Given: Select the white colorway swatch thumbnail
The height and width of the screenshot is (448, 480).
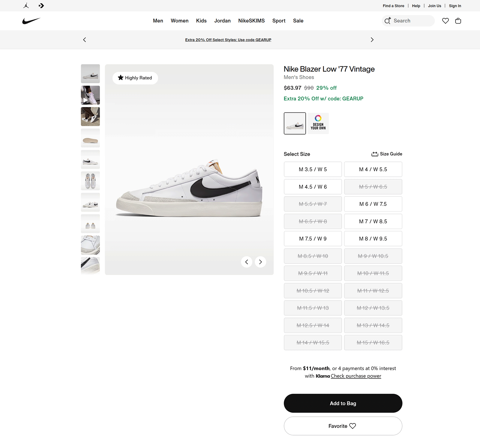Looking at the screenshot, I should pyautogui.click(x=295, y=123).
